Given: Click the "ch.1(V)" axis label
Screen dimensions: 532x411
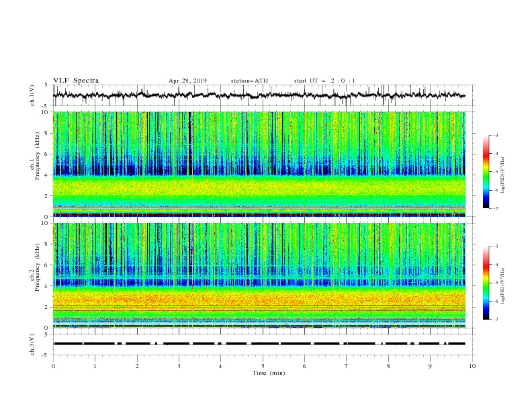Looking at the screenshot, I should (32, 95).
